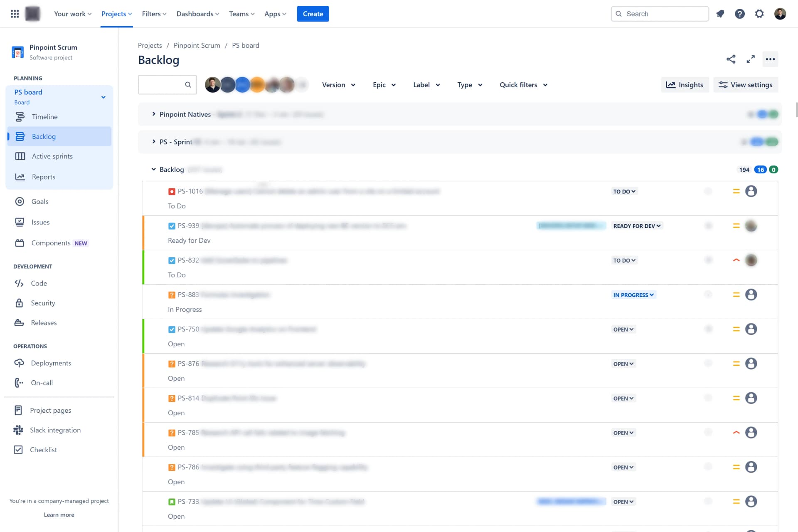The width and height of the screenshot is (798, 532).
Task: Open the Version filter dropdown
Action: tap(338, 85)
